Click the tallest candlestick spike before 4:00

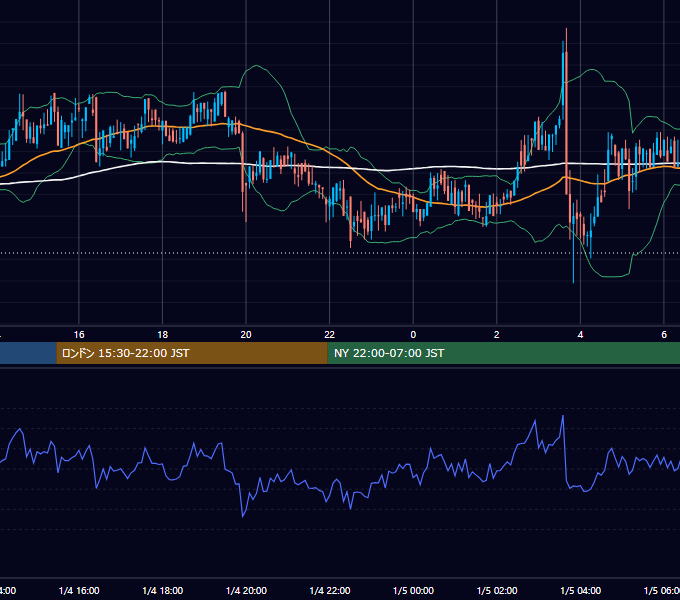(566, 111)
